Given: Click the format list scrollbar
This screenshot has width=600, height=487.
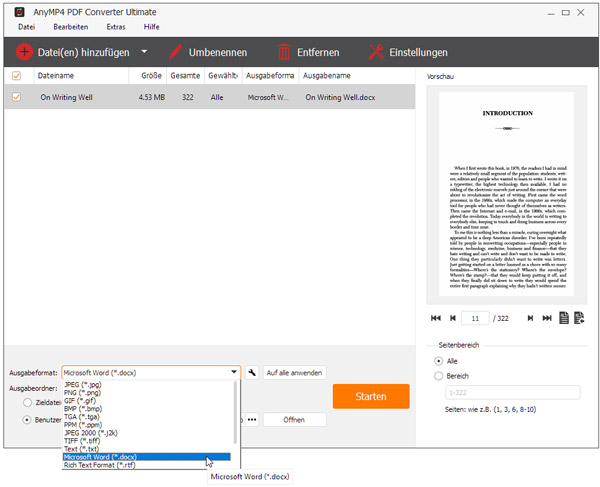Looking at the screenshot, I should pos(235,412).
